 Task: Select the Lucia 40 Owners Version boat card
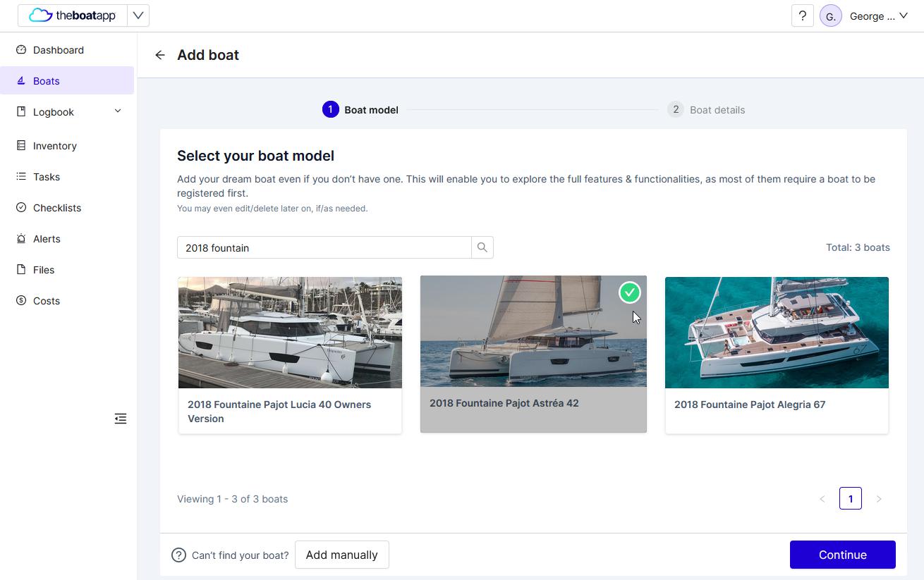[x=290, y=354]
